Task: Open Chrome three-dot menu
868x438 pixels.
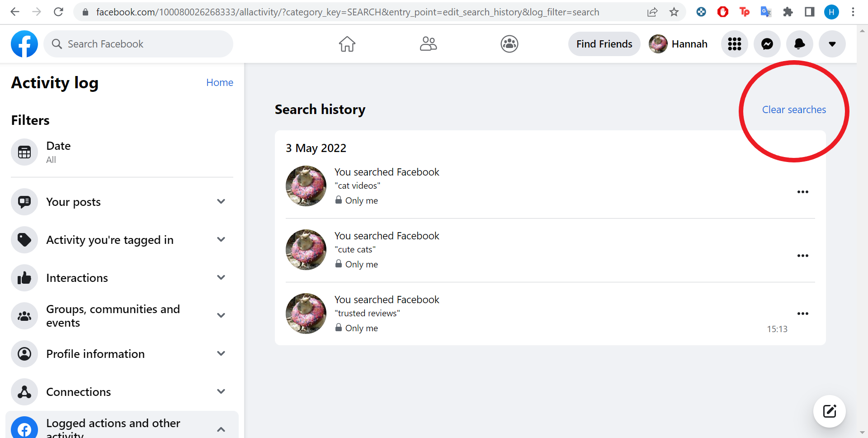Action: pyautogui.click(x=853, y=12)
